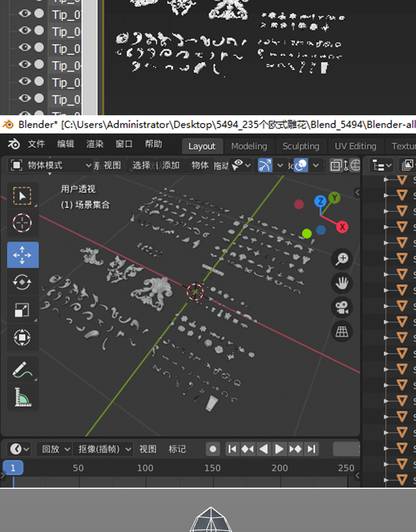Screen dimensions: 416x532
Task: Open the 物体模式 mode dropdown
Action: [x=52, y=165]
